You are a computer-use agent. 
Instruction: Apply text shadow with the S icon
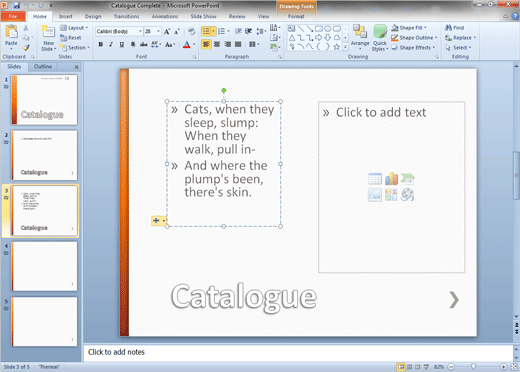[x=133, y=44]
